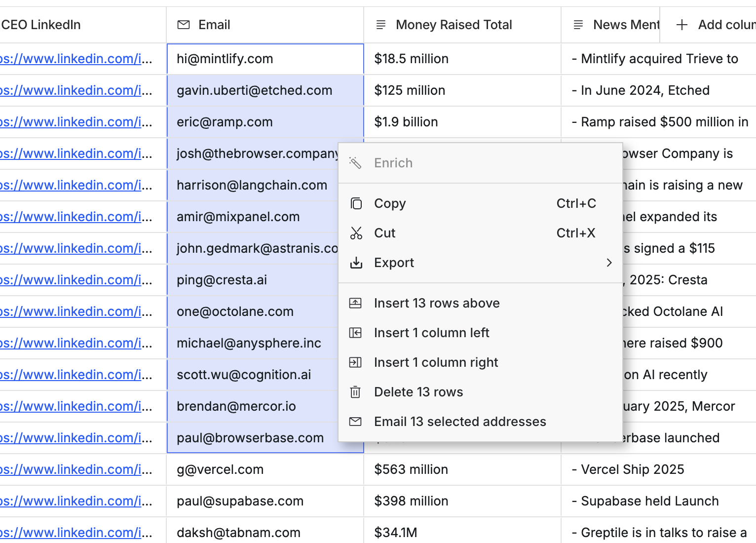Click the $125 million cell
The height and width of the screenshot is (543, 756).
pyautogui.click(x=462, y=90)
